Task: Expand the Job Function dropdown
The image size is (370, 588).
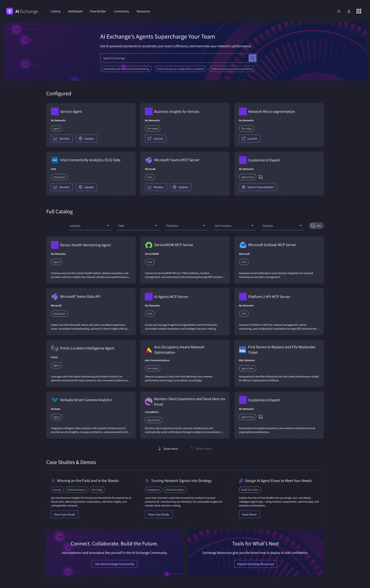Action: point(234,226)
